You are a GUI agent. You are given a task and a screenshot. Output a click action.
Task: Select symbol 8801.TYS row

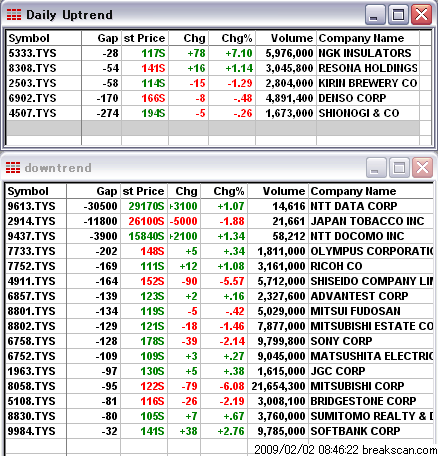pos(32,311)
